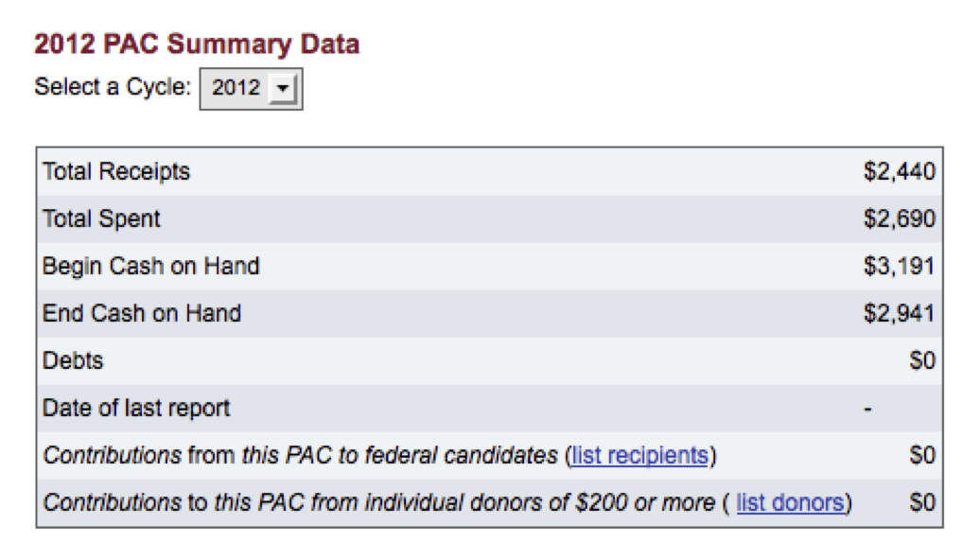This screenshot has height=560, width=980.
Task: Click the Contributions to federal candidates text
Action: point(300,456)
